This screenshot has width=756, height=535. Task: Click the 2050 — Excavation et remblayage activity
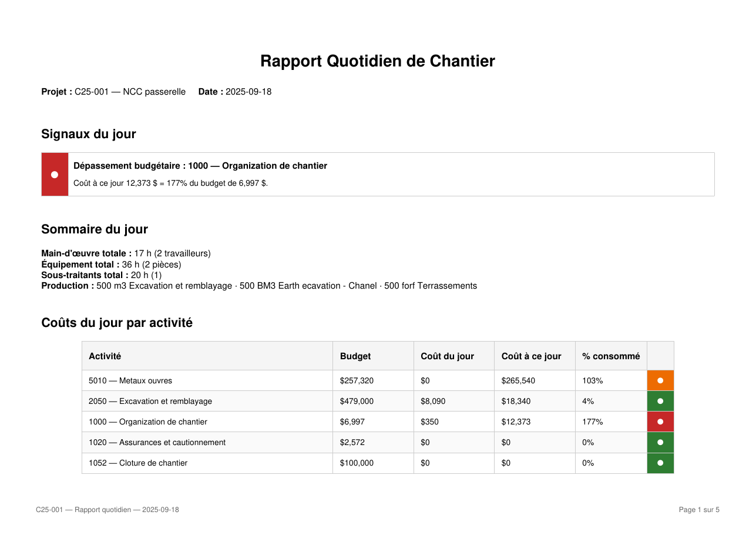click(x=150, y=401)
